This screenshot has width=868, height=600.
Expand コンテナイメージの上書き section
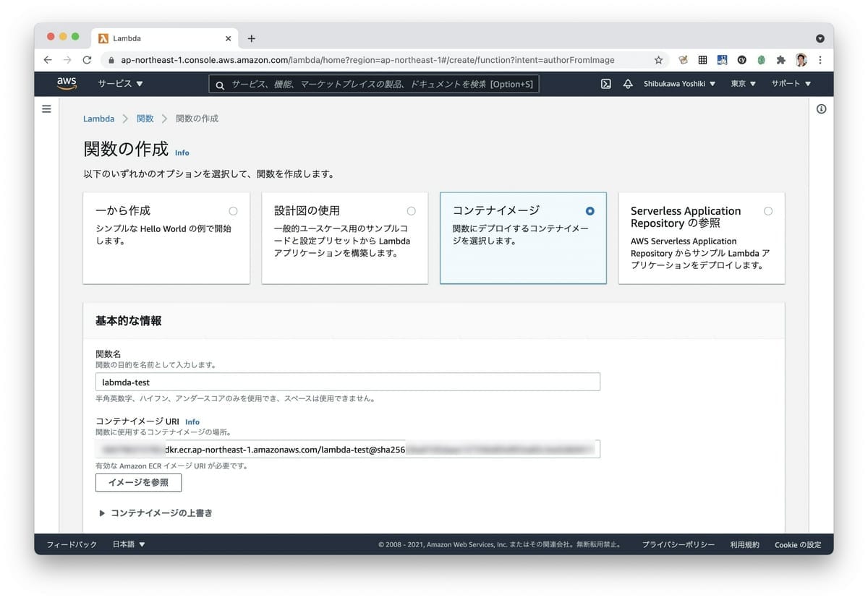[x=156, y=513]
